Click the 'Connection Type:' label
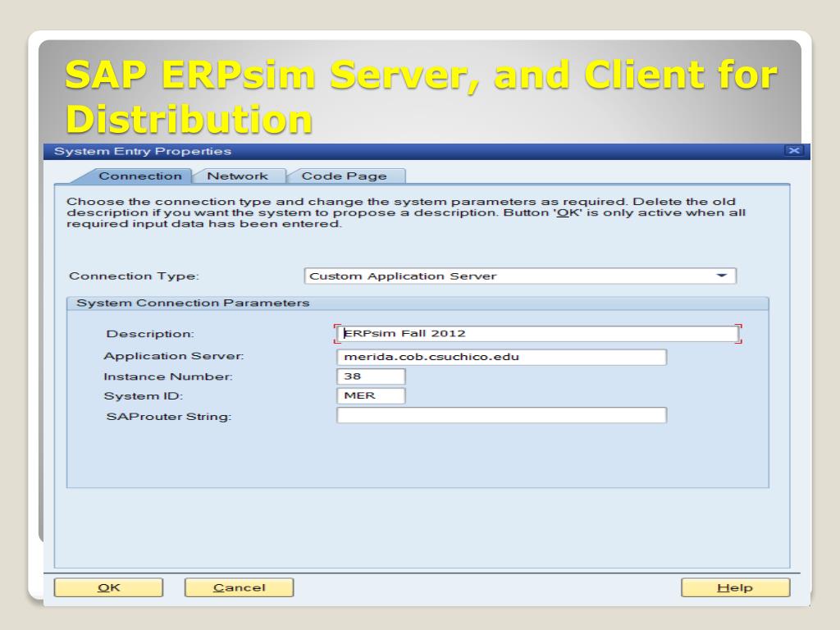Image resolution: width=840 pixels, height=630 pixels. click(134, 276)
